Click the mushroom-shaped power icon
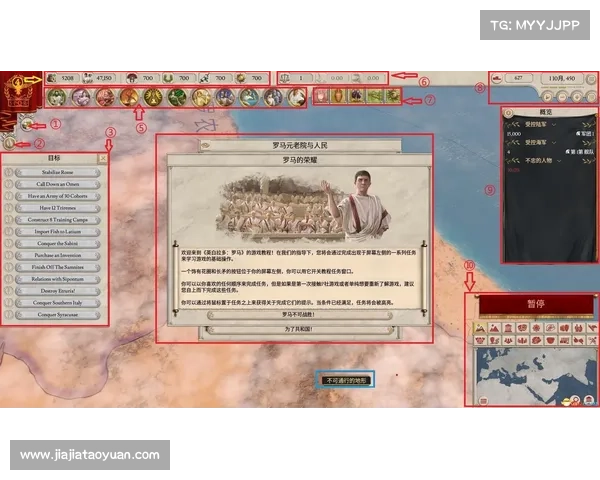Image resolution: width=600 pixels, height=480 pixels. 131,78
